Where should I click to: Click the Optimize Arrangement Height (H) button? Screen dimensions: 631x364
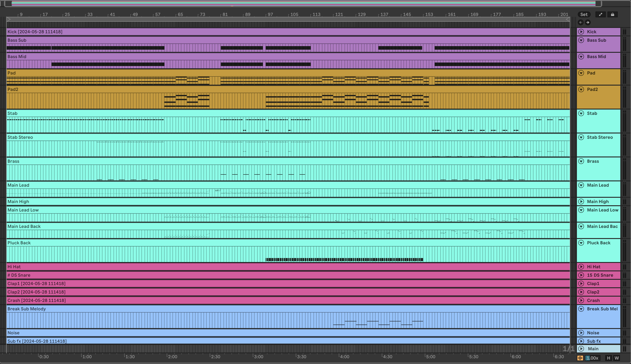click(609, 358)
